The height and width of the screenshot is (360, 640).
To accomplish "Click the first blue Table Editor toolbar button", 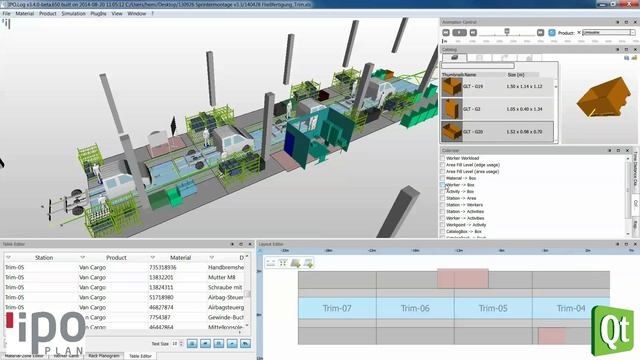I will coord(192,344).
